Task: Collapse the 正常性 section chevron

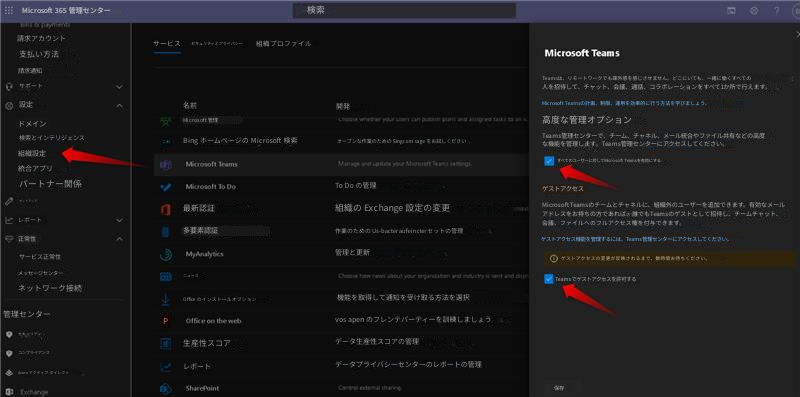Action: (x=119, y=239)
